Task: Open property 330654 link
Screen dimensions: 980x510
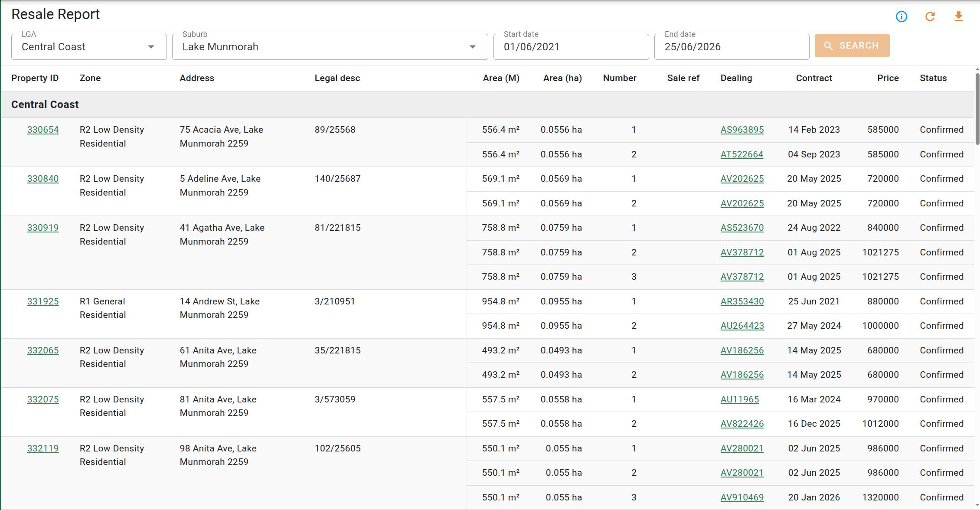Action: point(43,130)
